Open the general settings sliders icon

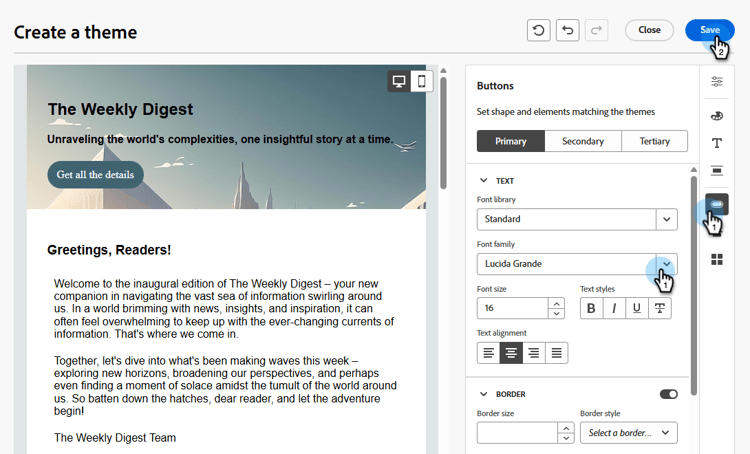point(717,82)
